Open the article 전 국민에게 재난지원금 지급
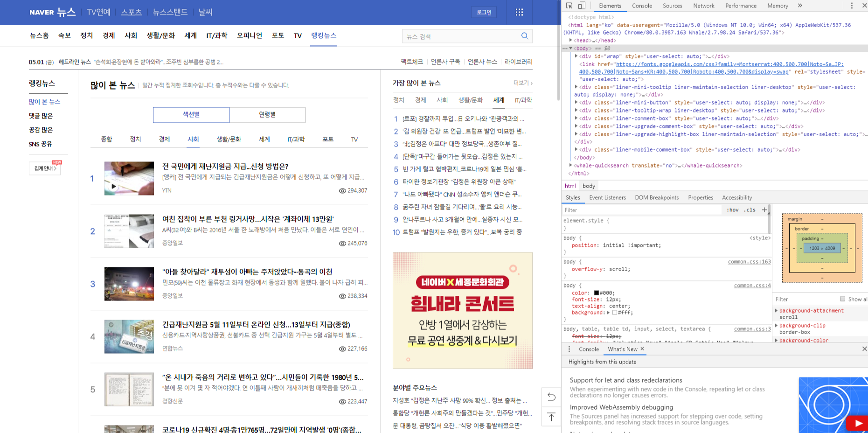Image resolution: width=868 pixels, height=433 pixels. (x=225, y=167)
